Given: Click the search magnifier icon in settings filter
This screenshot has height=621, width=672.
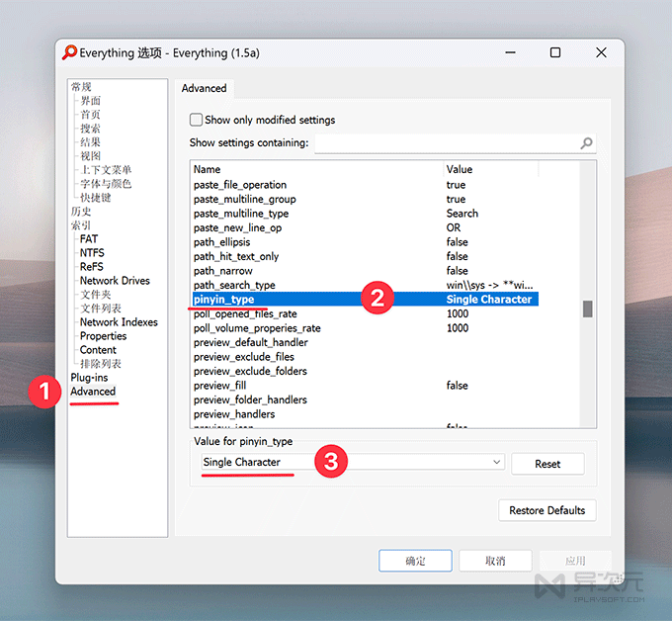Looking at the screenshot, I should click(587, 143).
